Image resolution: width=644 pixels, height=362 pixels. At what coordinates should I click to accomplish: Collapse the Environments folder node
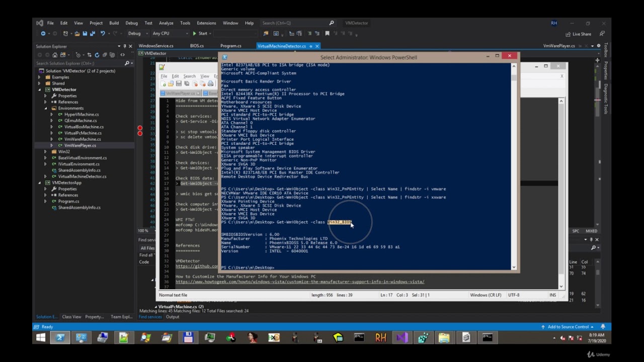click(x=45, y=108)
